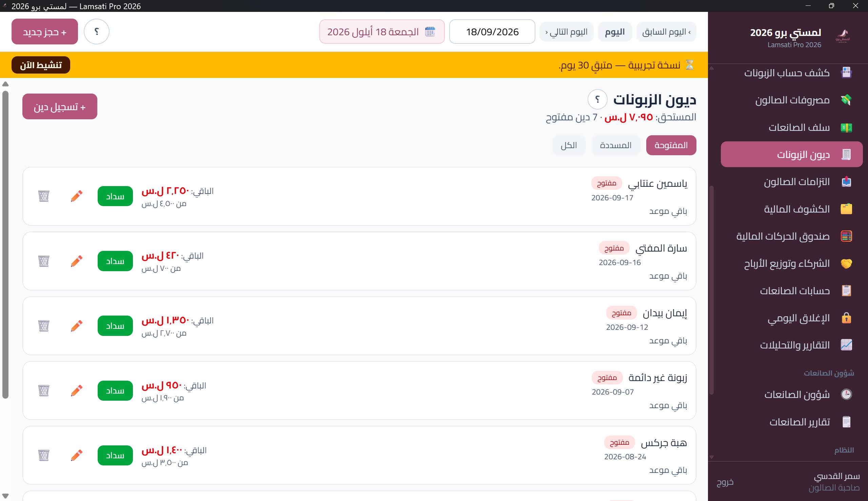Click the Lamsati Pro logo in sidebar
This screenshot has width=868, height=501.
[843, 36]
